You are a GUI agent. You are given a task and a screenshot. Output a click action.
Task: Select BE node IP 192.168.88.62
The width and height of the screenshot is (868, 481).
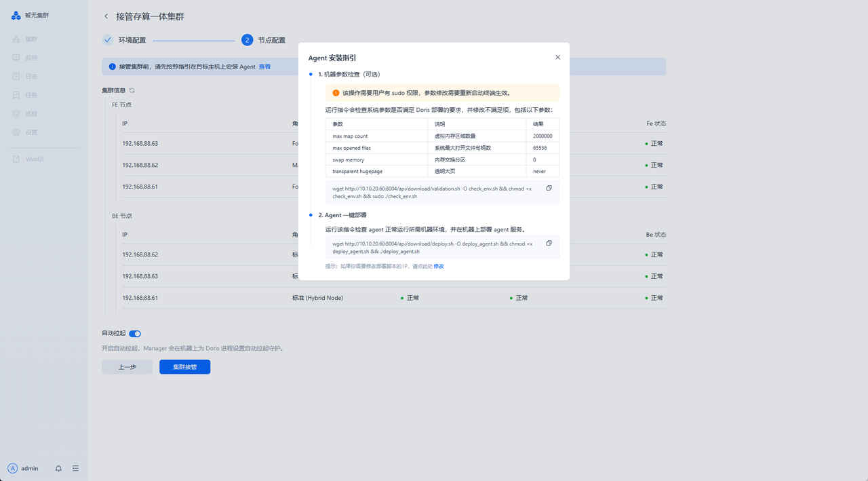(x=140, y=254)
